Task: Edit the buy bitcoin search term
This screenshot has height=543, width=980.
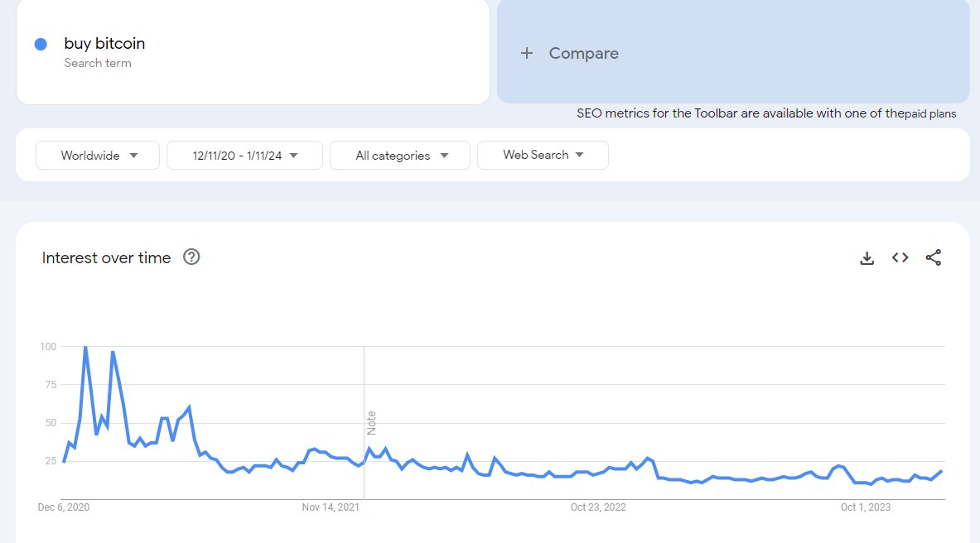Action: (104, 44)
